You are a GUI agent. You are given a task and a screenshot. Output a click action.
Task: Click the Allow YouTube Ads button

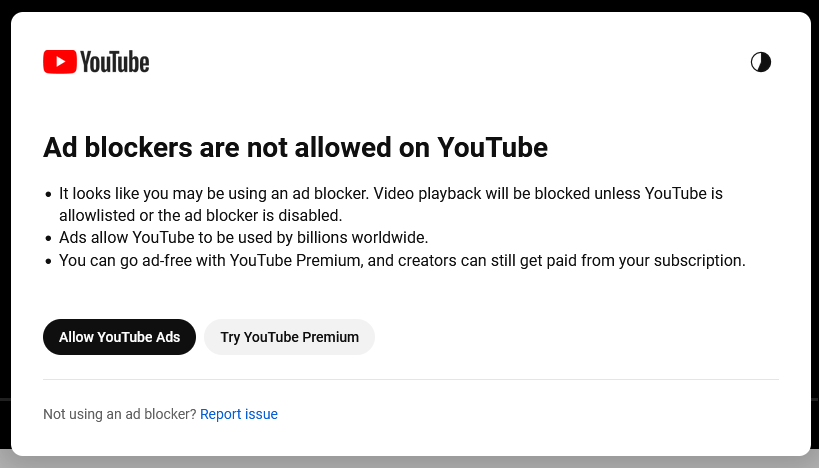click(x=119, y=337)
